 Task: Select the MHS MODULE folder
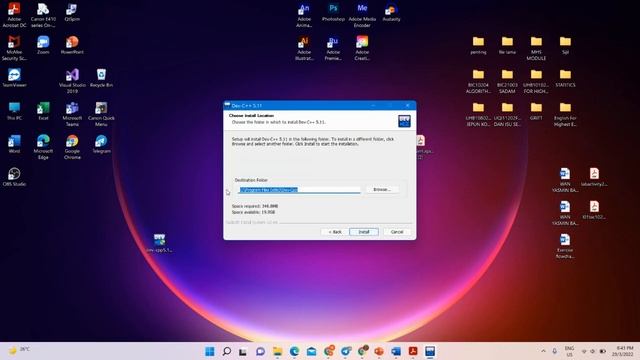tap(536, 48)
